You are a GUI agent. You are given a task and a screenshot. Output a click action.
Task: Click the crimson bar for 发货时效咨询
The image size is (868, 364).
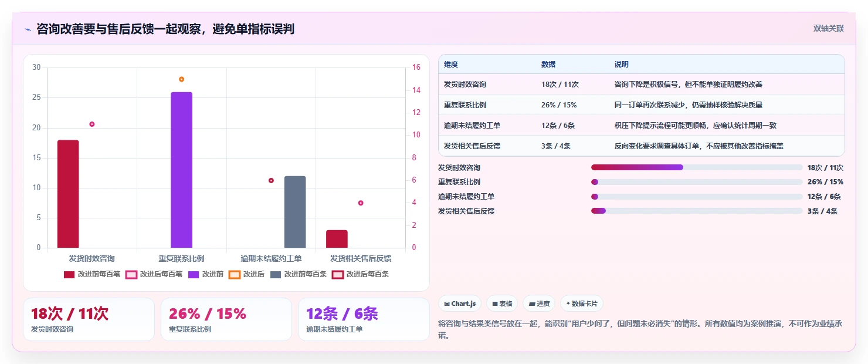(x=68, y=194)
